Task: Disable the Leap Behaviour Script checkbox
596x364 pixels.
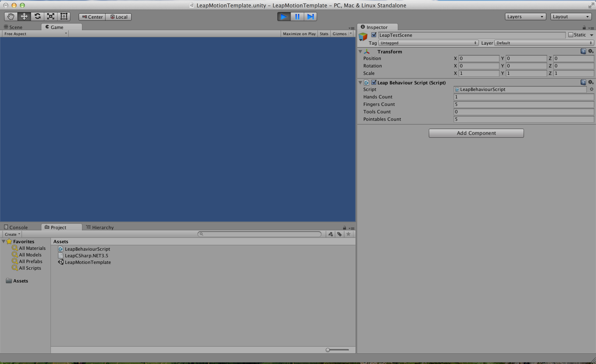Action: 374,82
